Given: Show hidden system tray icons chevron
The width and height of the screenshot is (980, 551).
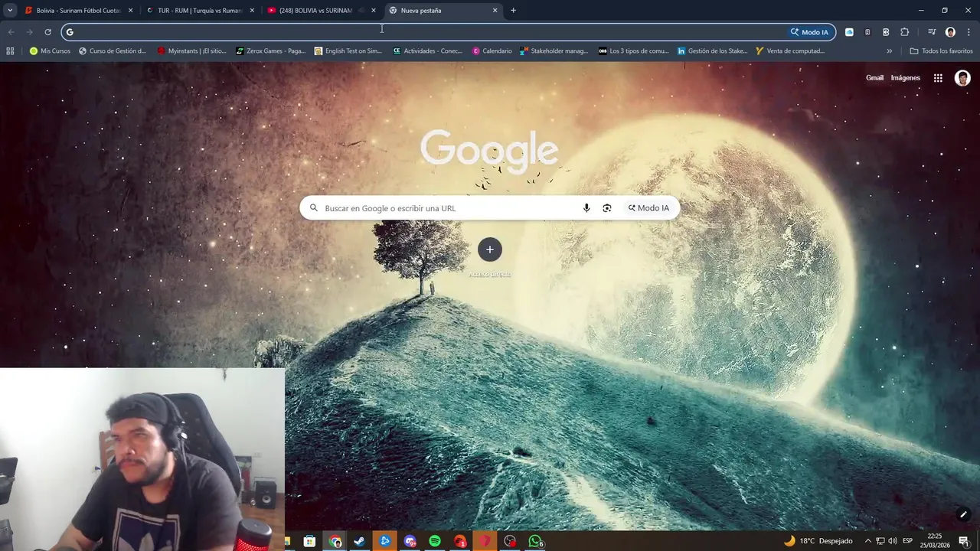Looking at the screenshot, I should point(867,541).
